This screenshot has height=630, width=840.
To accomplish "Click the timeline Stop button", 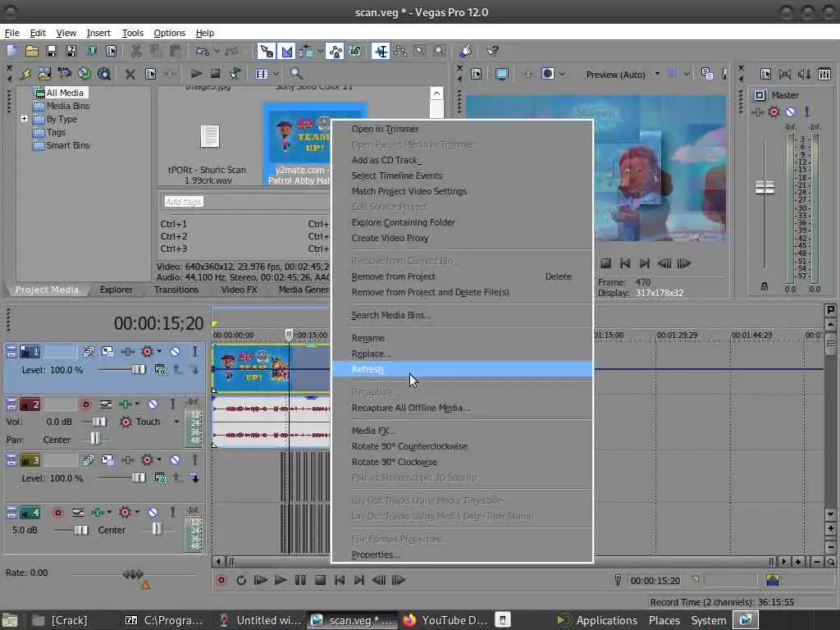I will coord(320,580).
